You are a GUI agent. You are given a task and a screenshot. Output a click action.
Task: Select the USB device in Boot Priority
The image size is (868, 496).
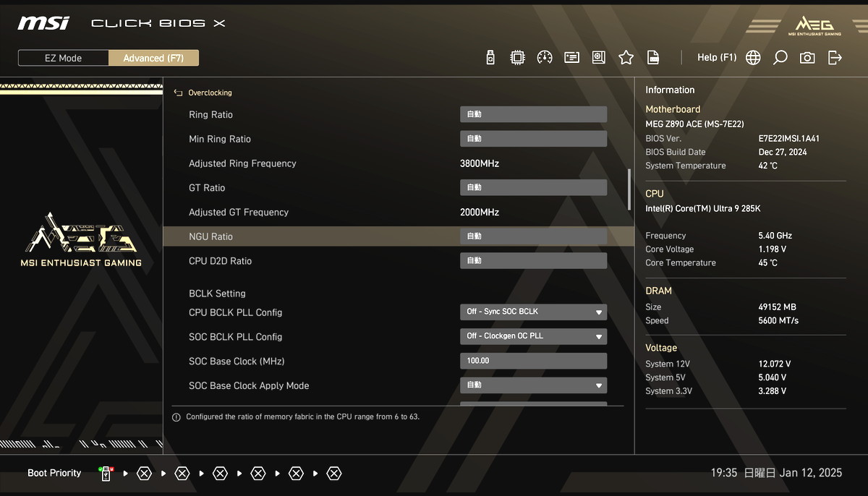click(106, 474)
